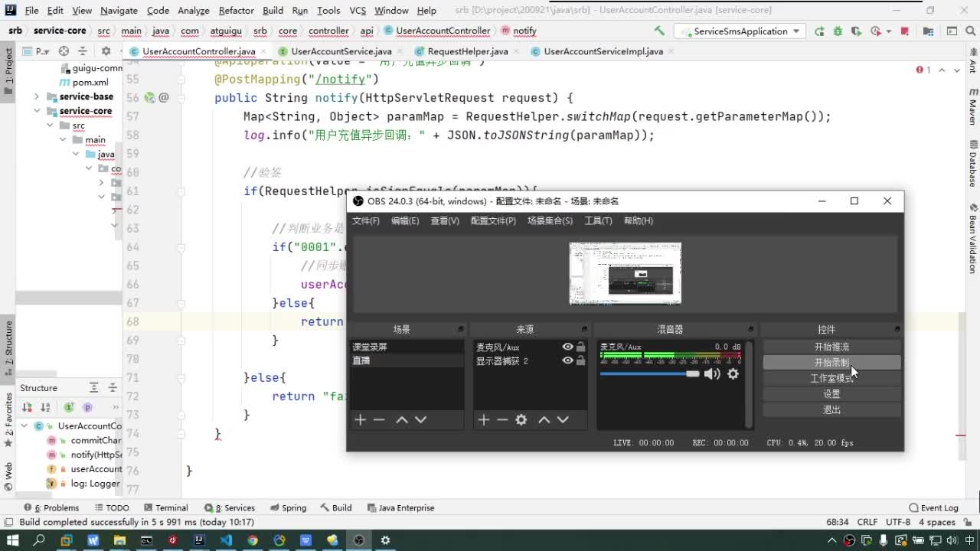Collapse UserAccountController node in Structure
This screenshot has width=980, height=551.
[24, 425]
